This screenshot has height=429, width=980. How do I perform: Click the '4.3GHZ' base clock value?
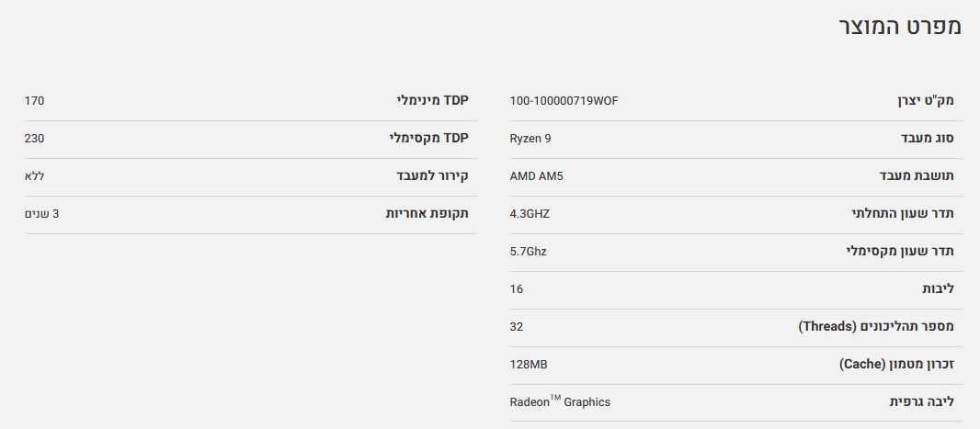[530, 213]
